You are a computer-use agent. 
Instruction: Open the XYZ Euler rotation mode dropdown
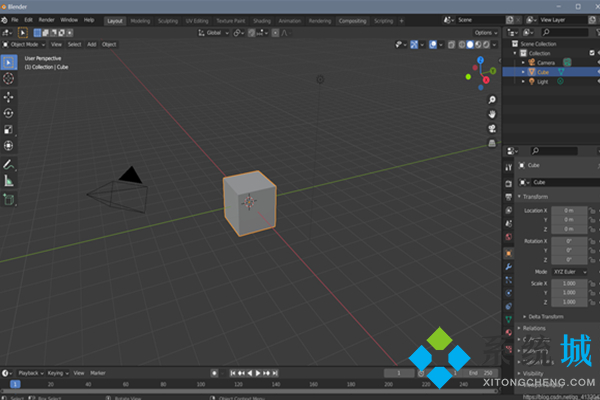pyautogui.click(x=570, y=272)
